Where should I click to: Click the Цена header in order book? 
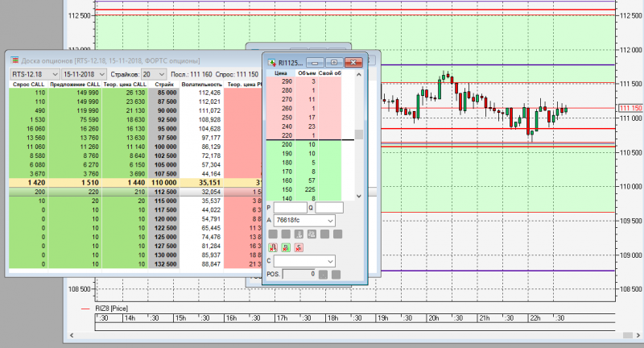[280, 73]
